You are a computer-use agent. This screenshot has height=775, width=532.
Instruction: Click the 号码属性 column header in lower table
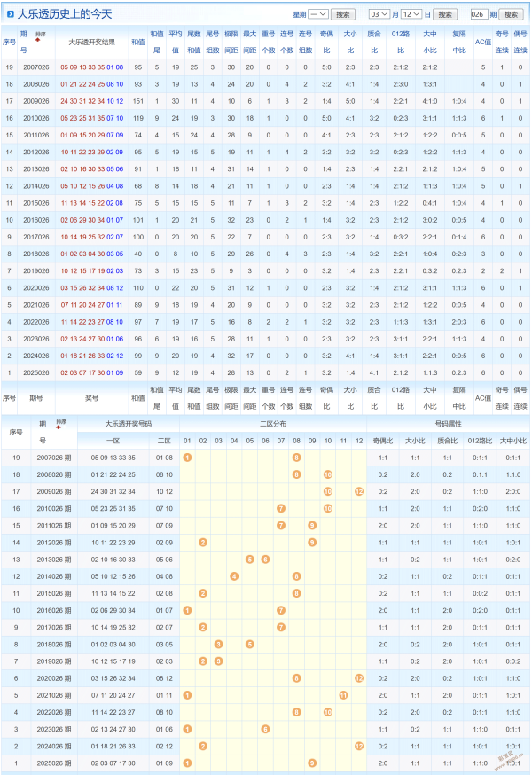[x=448, y=424]
